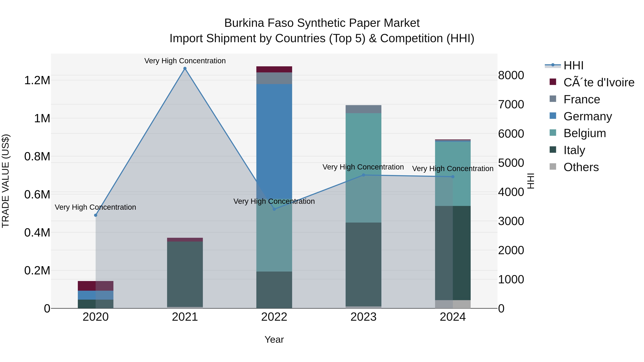The width and height of the screenshot is (644, 362).
Task: Click the France gray-blue legend swatch
Action: tap(553, 99)
